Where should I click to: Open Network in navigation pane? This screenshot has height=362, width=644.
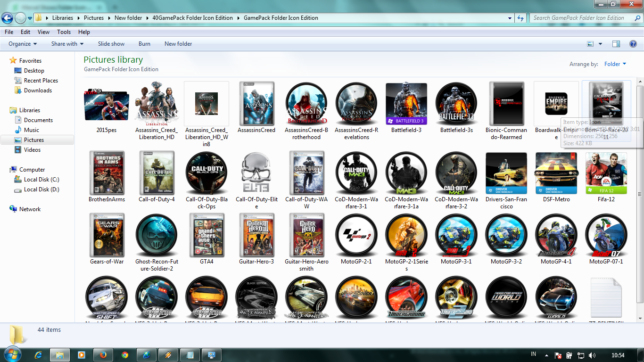point(30,209)
